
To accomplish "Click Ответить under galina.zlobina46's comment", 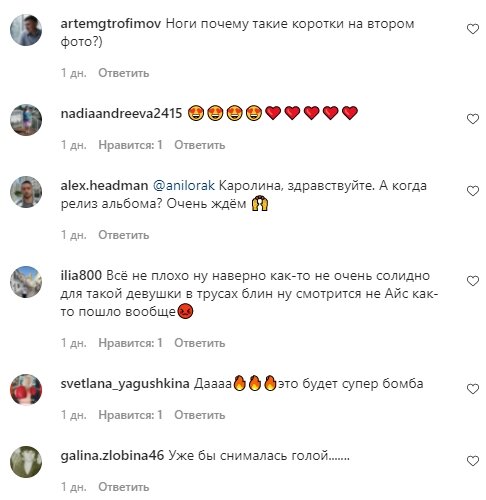I will click(123, 487).
